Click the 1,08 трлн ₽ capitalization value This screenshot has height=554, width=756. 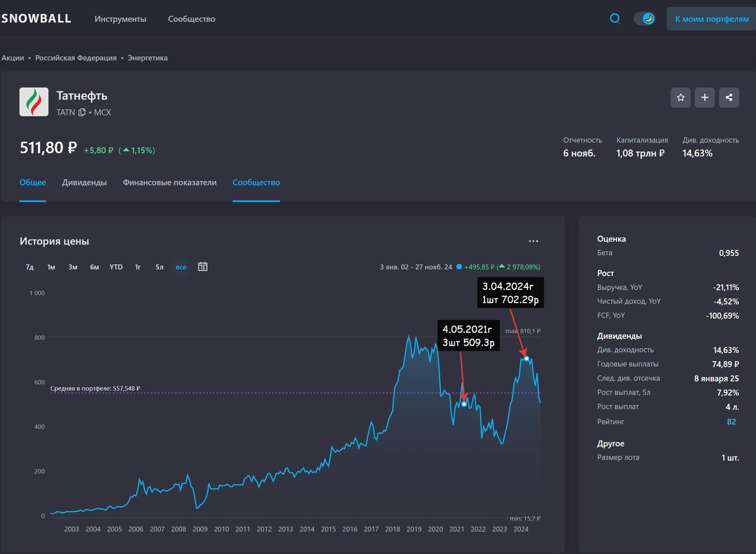point(641,153)
